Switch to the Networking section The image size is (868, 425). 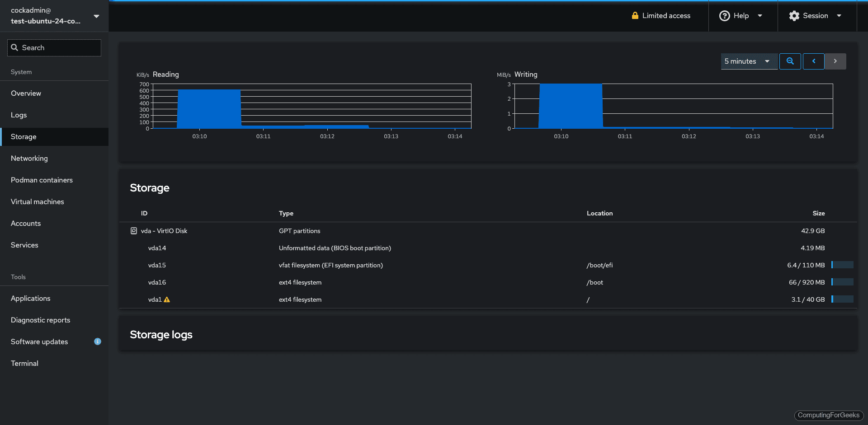point(29,158)
